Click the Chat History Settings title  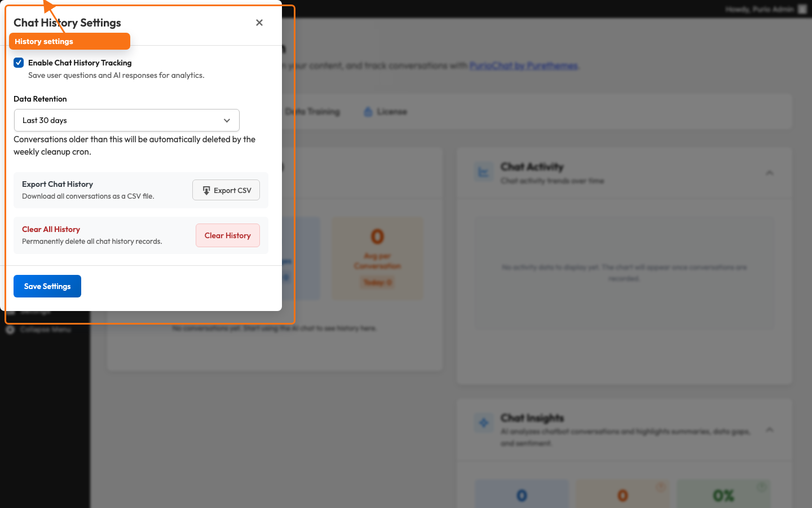click(67, 23)
